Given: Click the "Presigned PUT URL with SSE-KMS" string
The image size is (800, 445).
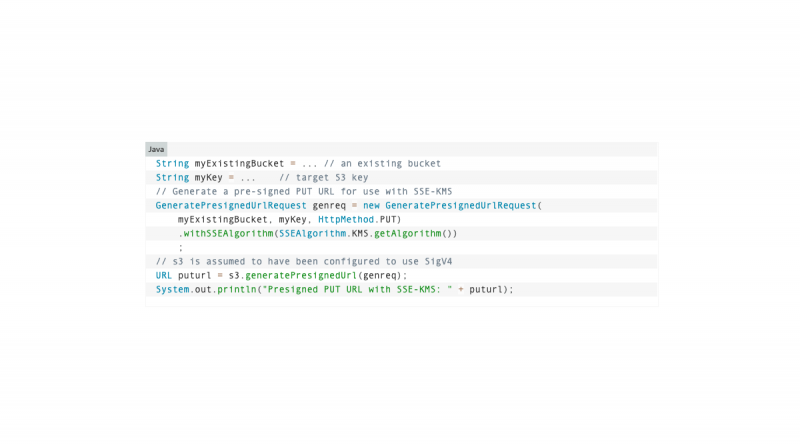Looking at the screenshot, I should [357, 289].
